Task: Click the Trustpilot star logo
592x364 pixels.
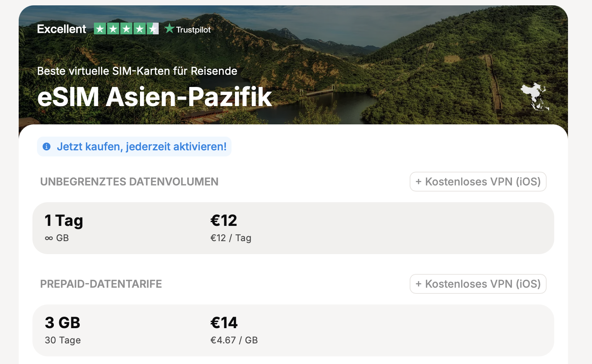Action: pos(169,28)
